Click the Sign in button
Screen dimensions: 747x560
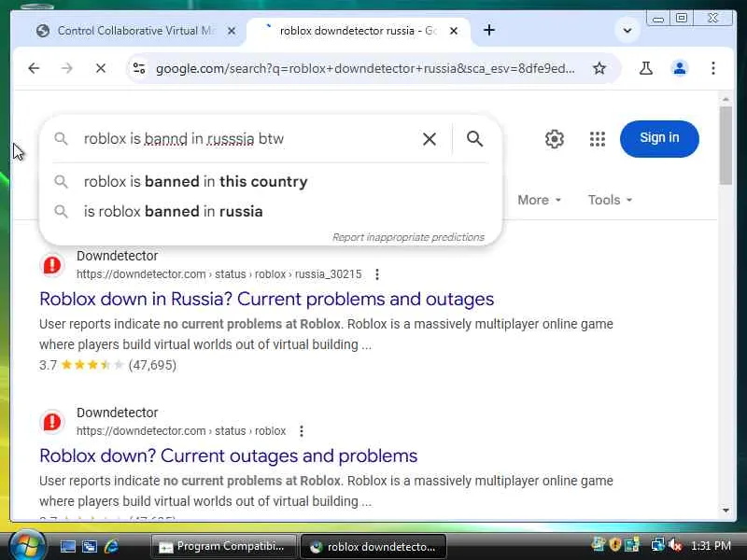659,138
